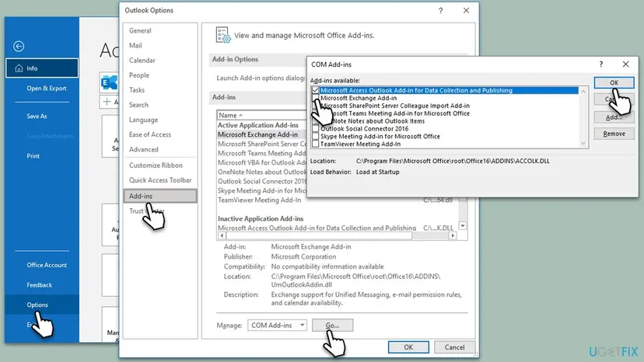
Task: Open General options category
Action: point(140,30)
